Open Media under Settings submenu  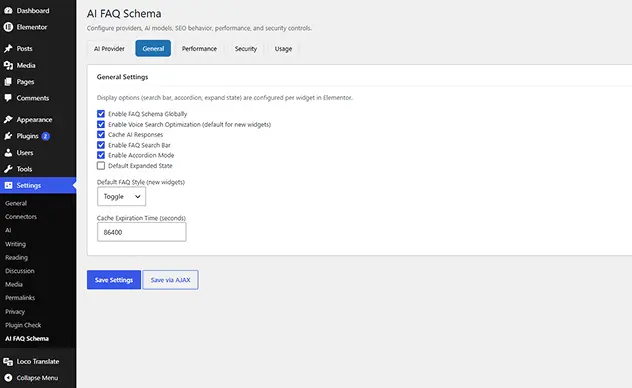[14, 284]
